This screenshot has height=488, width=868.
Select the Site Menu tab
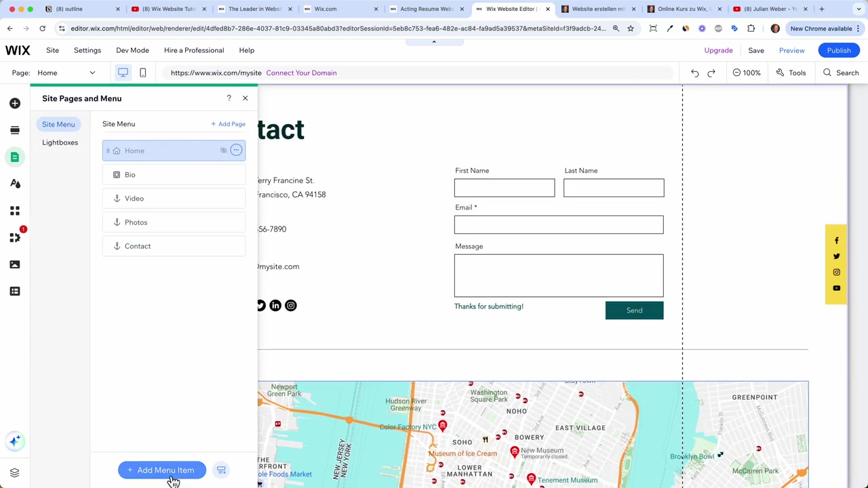(x=58, y=124)
